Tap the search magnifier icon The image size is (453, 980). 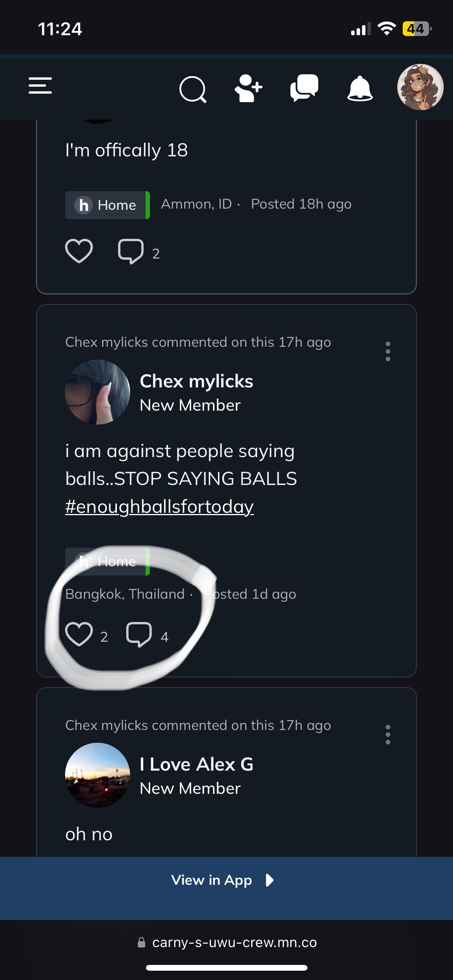point(193,89)
